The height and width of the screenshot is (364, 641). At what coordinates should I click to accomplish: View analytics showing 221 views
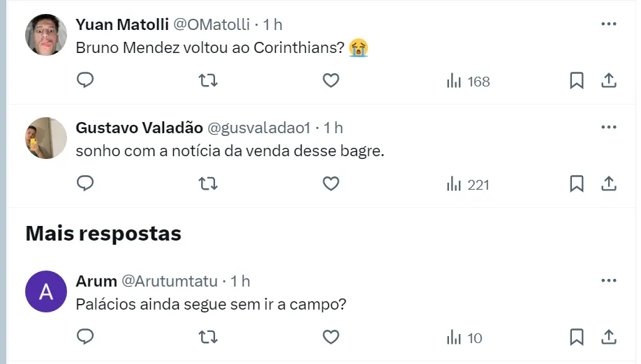[469, 185]
